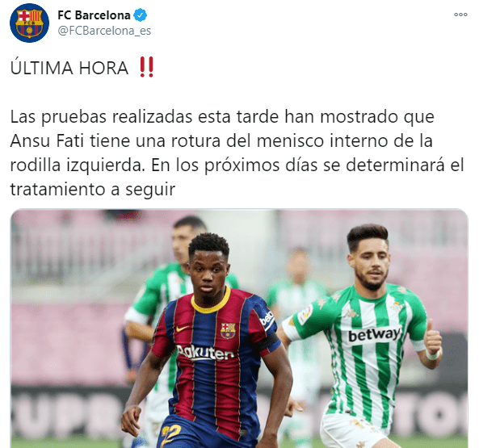Viewport: 479px width, 448px height.
Task: Click the red double exclamation emoji
Action: pos(146,67)
